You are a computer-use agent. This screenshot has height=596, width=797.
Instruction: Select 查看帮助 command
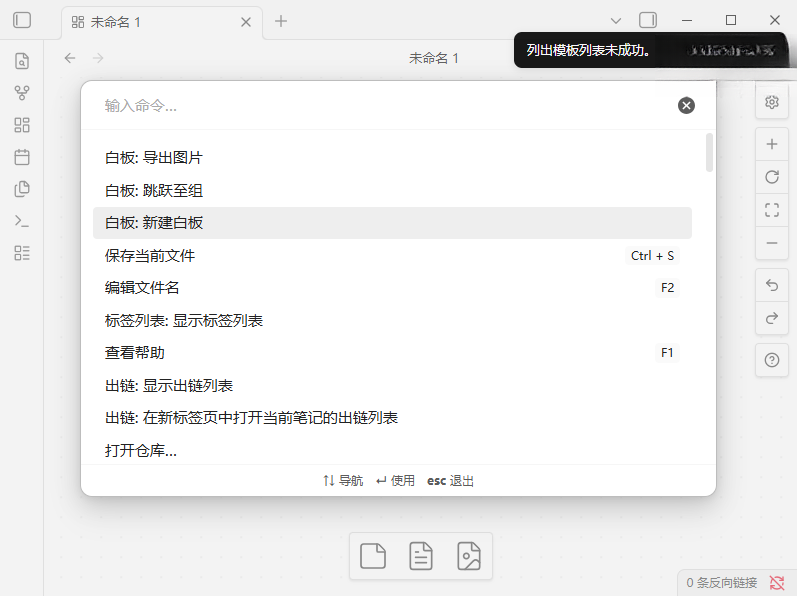point(392,353)
